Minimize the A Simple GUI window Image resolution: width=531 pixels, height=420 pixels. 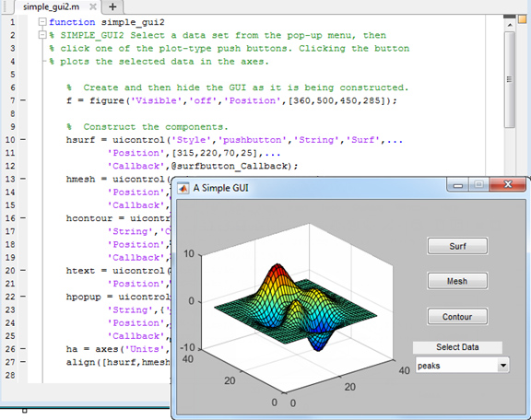point(458,185)
